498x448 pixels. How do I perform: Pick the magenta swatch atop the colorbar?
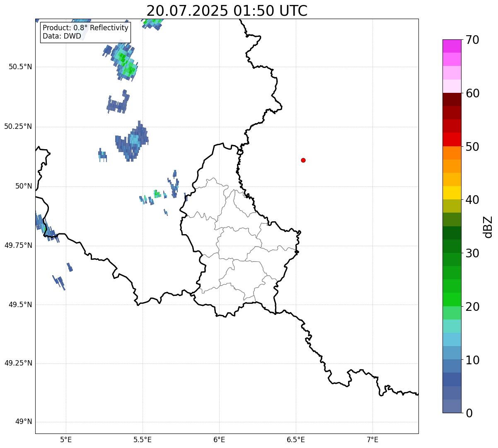[x=452, y=46]
